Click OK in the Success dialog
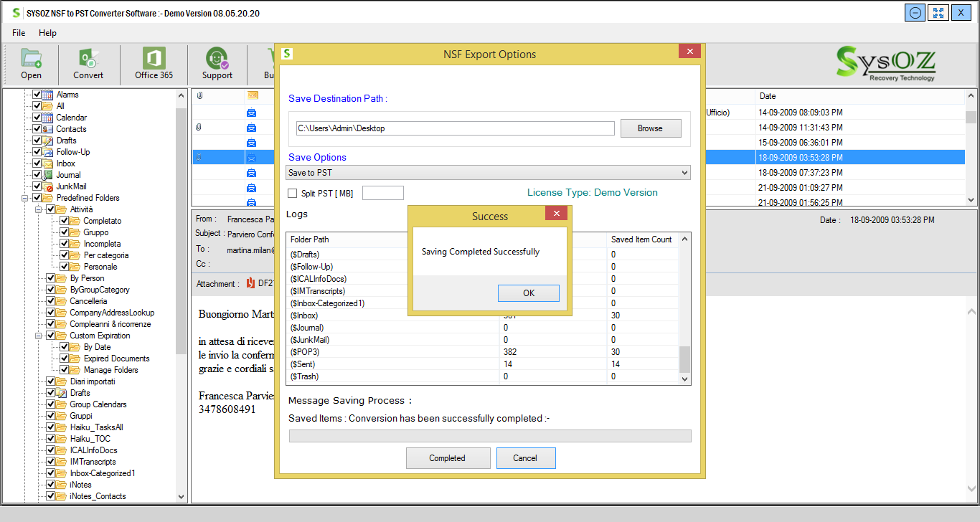 click(x=529, y=293)
